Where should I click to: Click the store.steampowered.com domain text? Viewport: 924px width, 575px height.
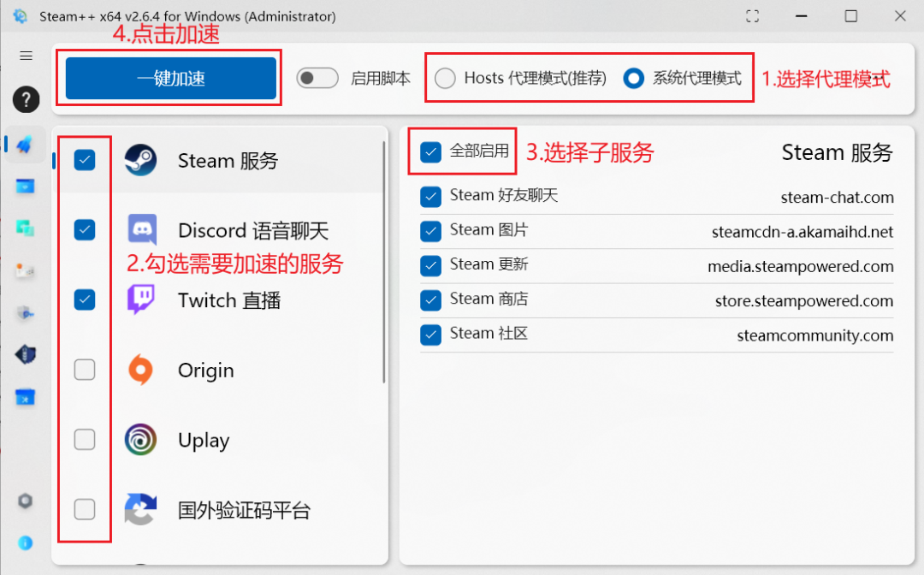(x=803, y=300)
